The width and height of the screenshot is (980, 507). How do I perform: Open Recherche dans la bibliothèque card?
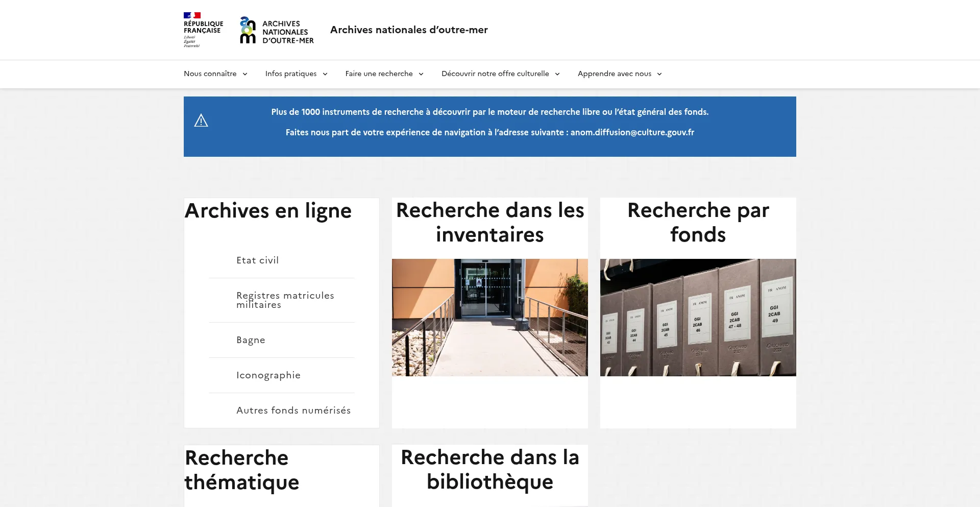[x=489, y=470]
